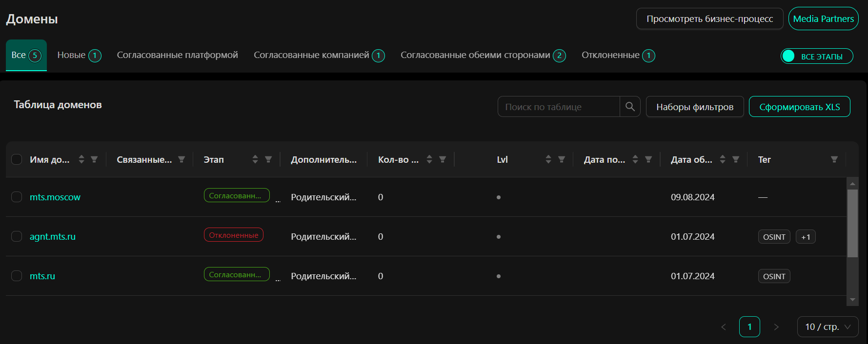Select all rows via header checkbox
Image resolution: width=868 pixels, height=344 pixels.
[x=17, y=159]
